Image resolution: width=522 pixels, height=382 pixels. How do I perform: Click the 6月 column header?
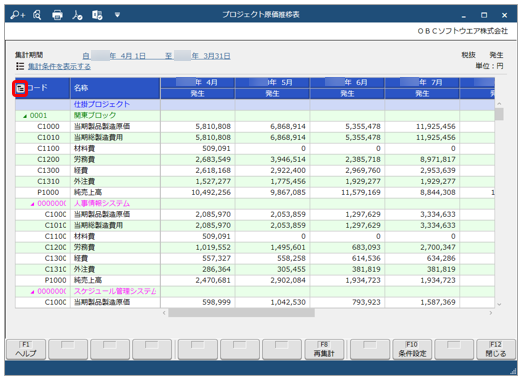347,83
